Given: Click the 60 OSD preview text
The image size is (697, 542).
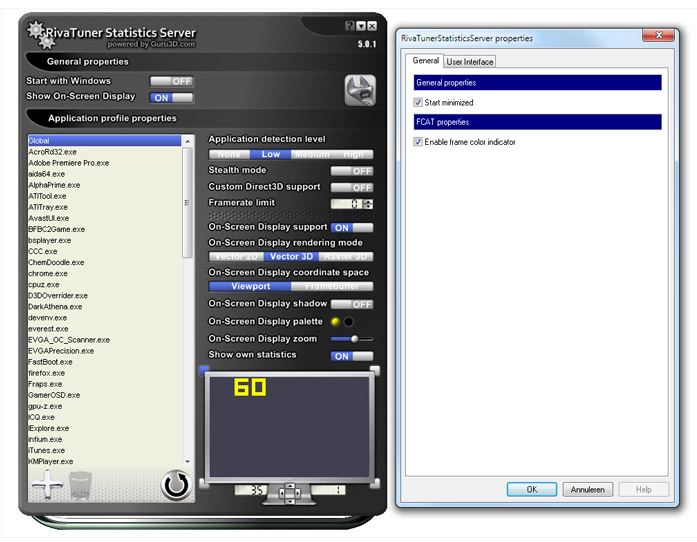Looking at the screenshot, I should (x=250, y=387).
